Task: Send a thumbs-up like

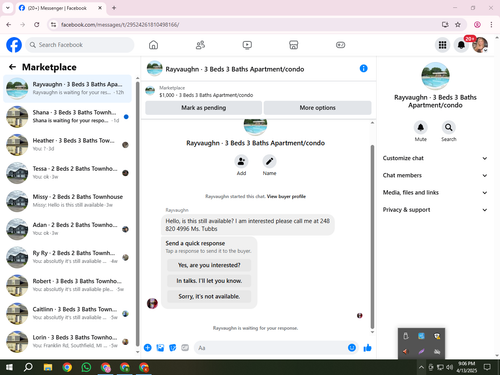Action: point(367,348)
